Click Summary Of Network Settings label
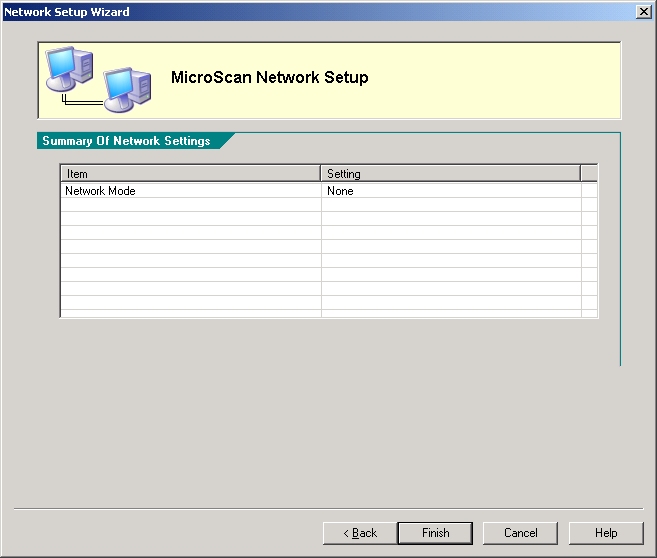 (126, 141)
